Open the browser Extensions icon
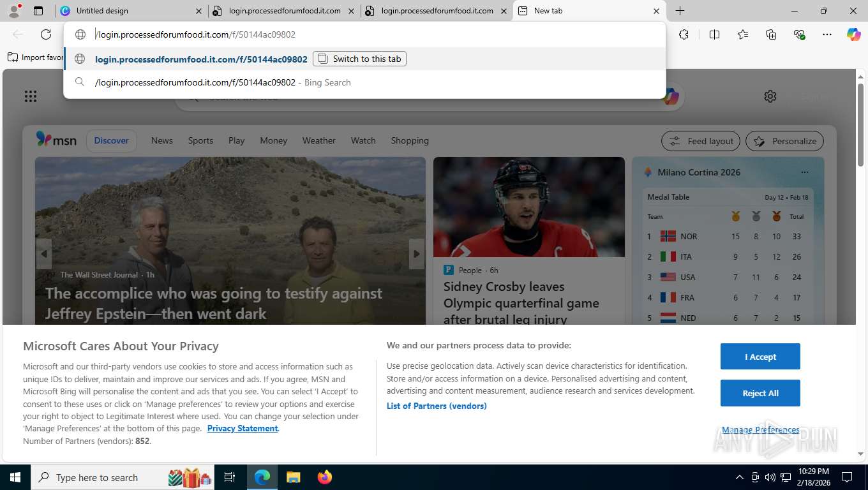This screenshot has height=490, width=868. point(684,34)
